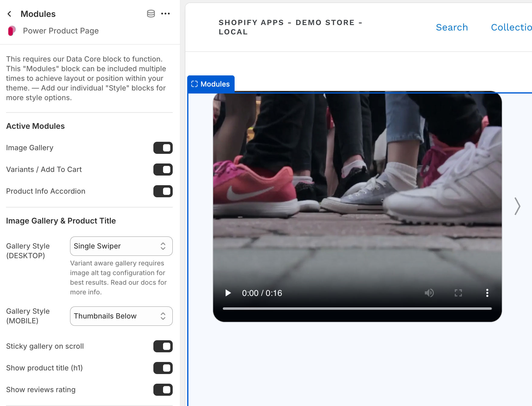Open Search in the store navigation
Screen dimensions: 532x406
(452, 27)
